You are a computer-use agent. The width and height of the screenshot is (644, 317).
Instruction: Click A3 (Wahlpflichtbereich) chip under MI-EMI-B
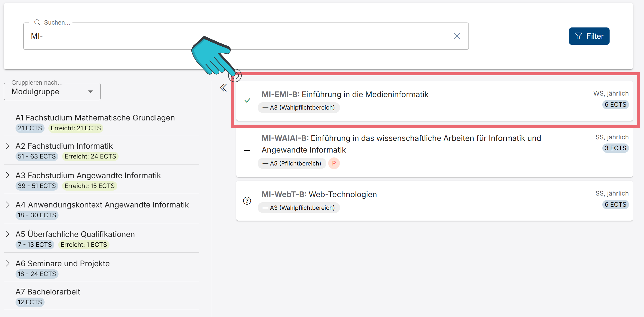point(298,107)
